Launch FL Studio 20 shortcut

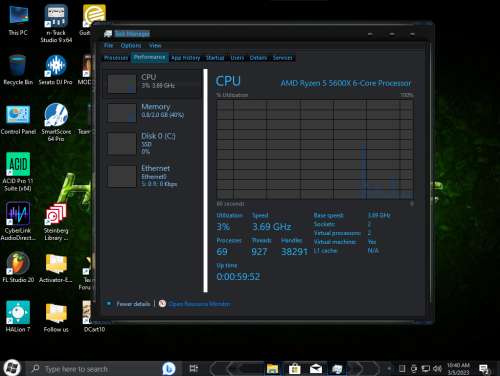pos(18,268)
